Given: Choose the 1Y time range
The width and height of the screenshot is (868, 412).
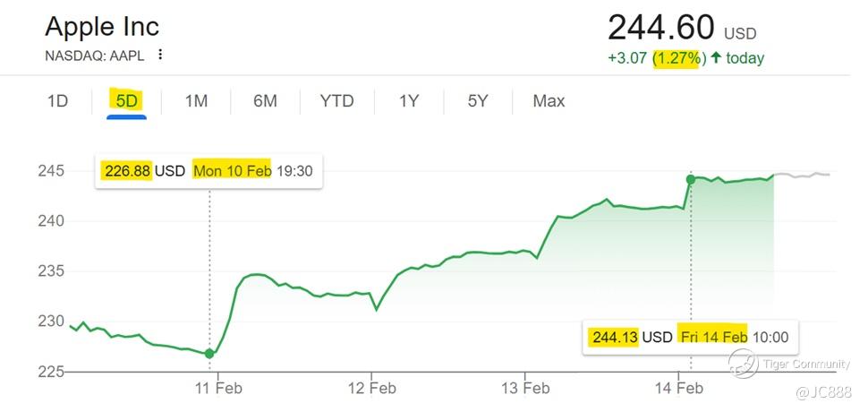Looking at the screenshot, I should [409, 101].
